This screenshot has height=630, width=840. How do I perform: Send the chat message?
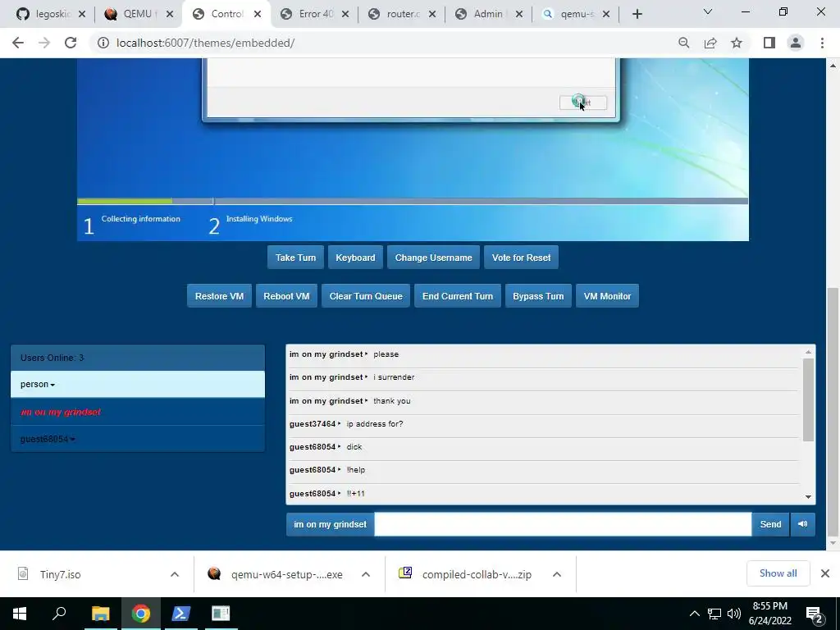tap(770, 524)
